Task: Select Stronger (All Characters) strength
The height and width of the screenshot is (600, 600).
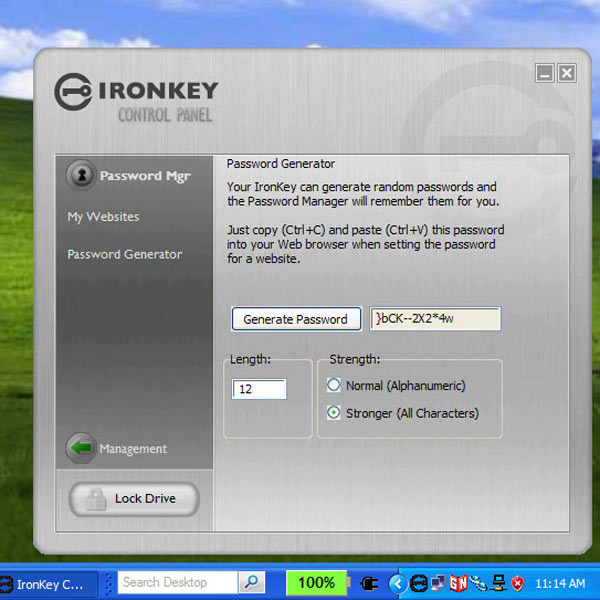Action: [333, 413]
